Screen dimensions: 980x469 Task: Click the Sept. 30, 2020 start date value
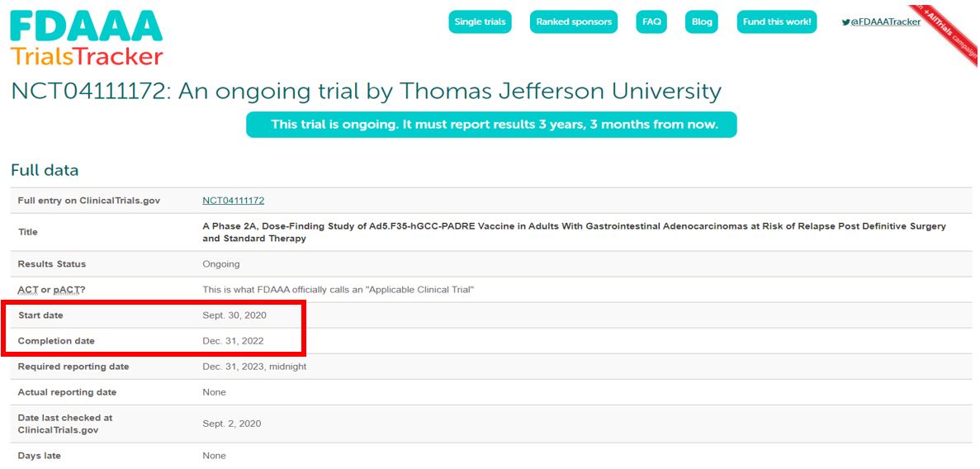(x=234, y=315)
